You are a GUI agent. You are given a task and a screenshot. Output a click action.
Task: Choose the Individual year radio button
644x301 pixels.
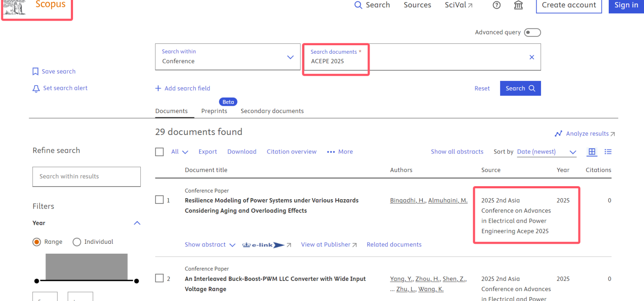click(77, 242)
